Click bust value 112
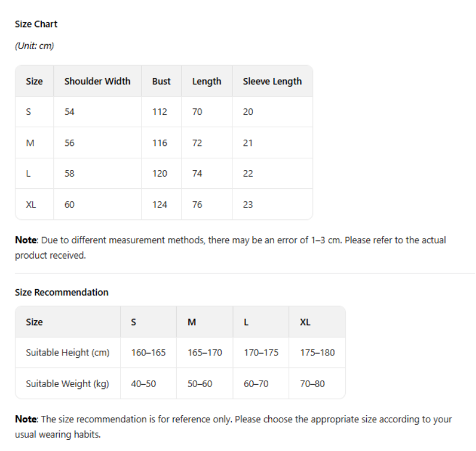The width and height of the screenshot is (476, 451). tap(160, 112)
